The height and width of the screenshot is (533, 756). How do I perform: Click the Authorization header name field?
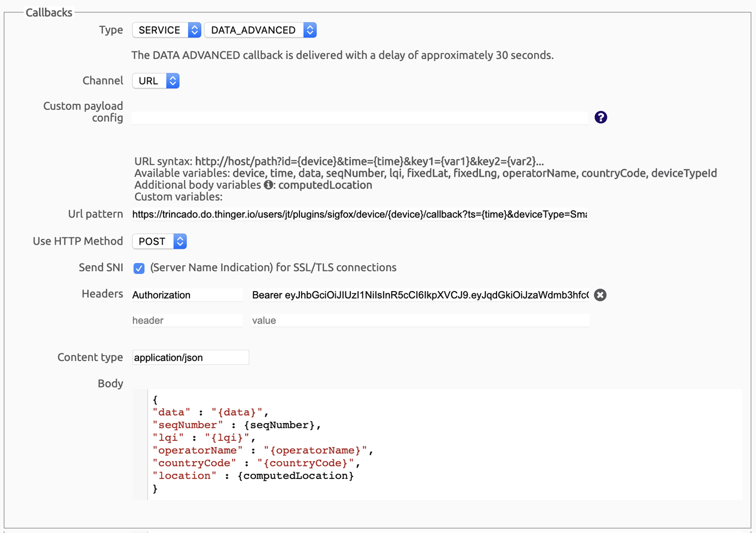tap(187, 295)
